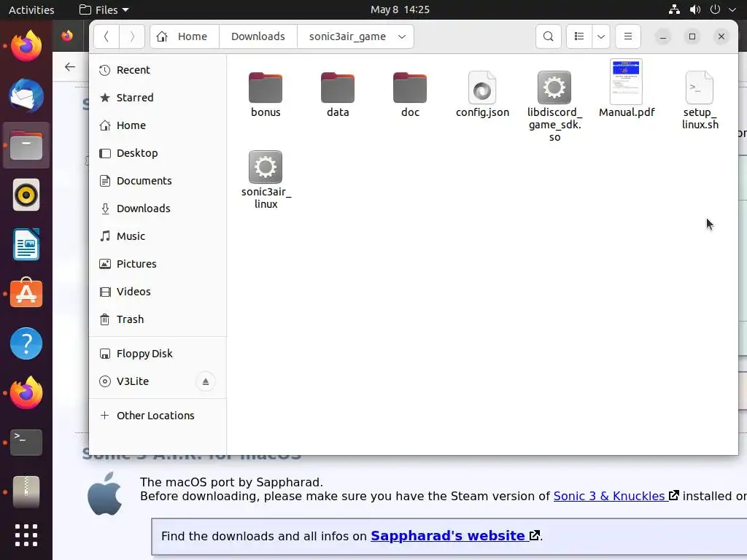Switch to list view in Files
Image resolution: width=747 pixels, height=560 pixels.
pos(579,36)
